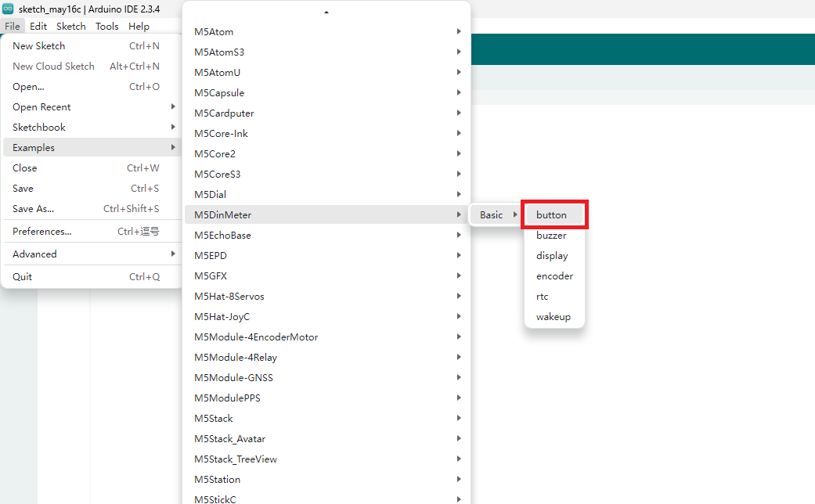
Task: Open the M5Stack examples submenu
Action: pos(326,418)
